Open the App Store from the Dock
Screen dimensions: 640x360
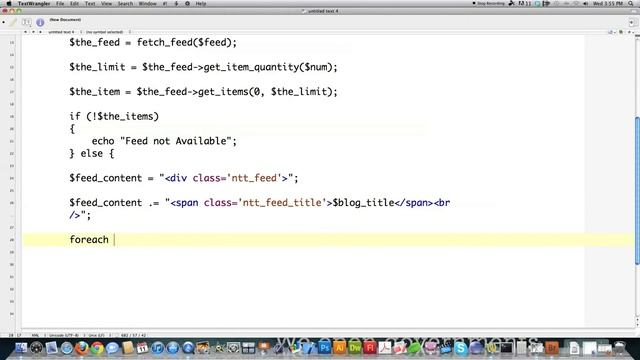point(173,348)
